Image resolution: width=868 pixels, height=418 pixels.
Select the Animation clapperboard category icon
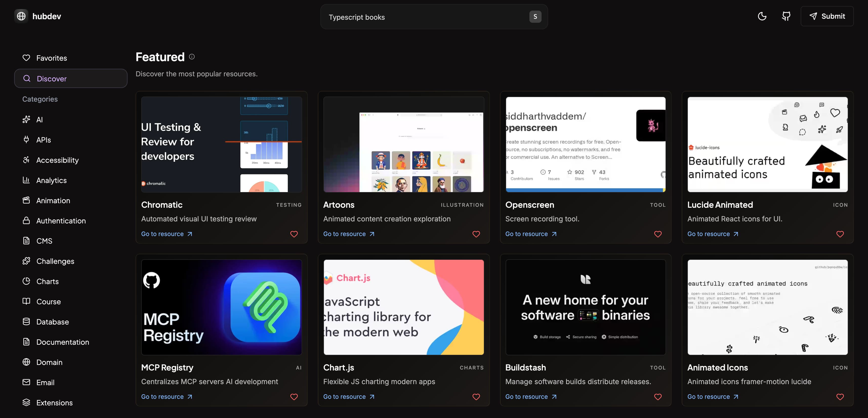[26, 200]
